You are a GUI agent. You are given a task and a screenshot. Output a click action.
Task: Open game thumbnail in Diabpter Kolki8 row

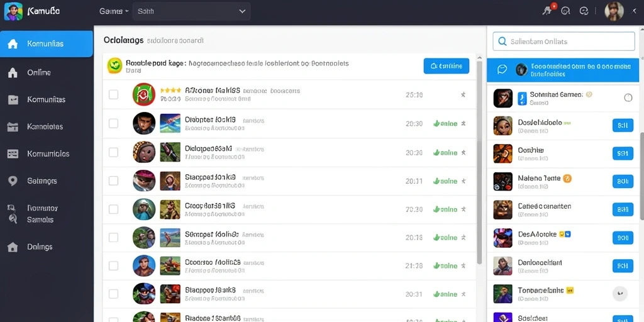pyautogui.click(x=170, y=123)
